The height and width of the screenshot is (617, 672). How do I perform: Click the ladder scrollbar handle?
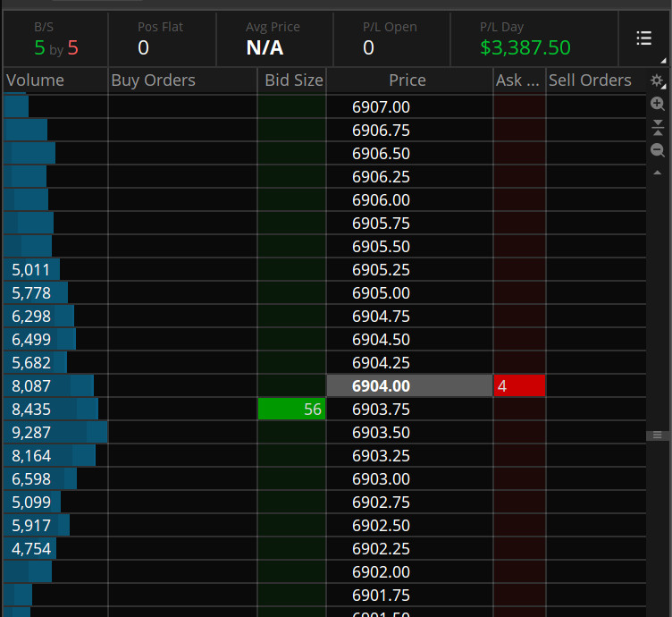(x=657, y=435)
